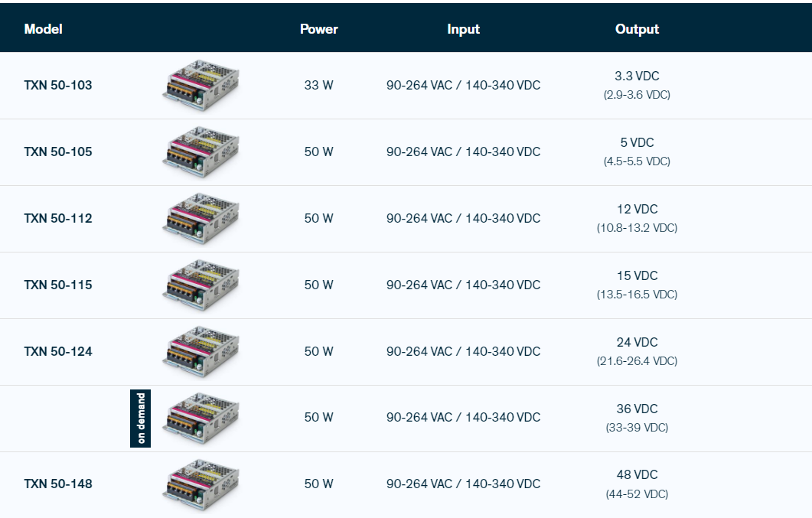
Task: Open the TXN 50-105 product thumbnail
Action: click(201, 152)
